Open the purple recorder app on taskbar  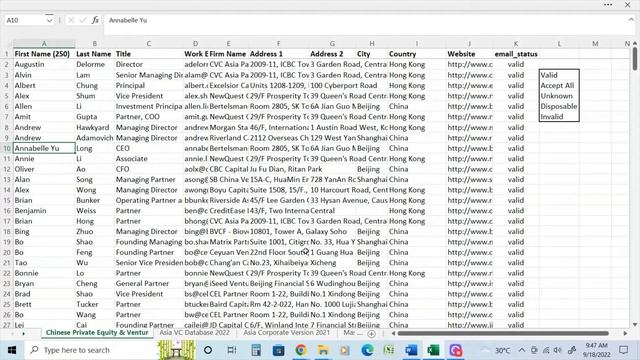pos(456,350)
